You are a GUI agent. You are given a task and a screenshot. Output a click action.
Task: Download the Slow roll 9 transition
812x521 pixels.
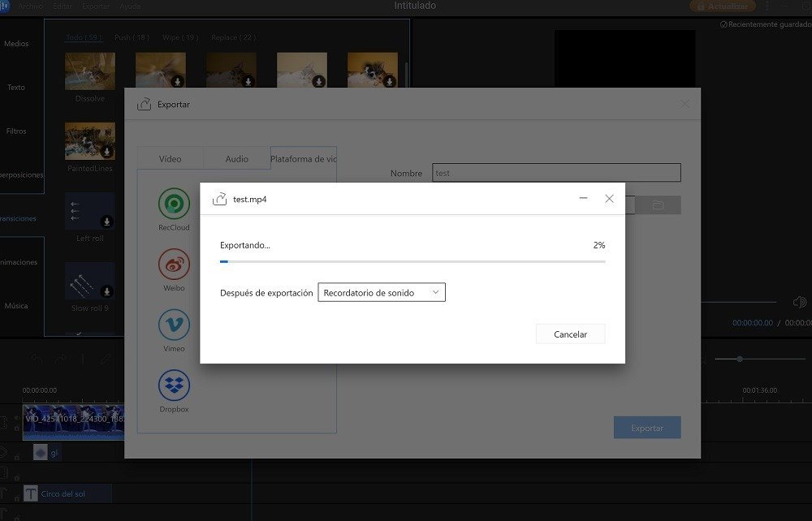[x=106, y=291]
